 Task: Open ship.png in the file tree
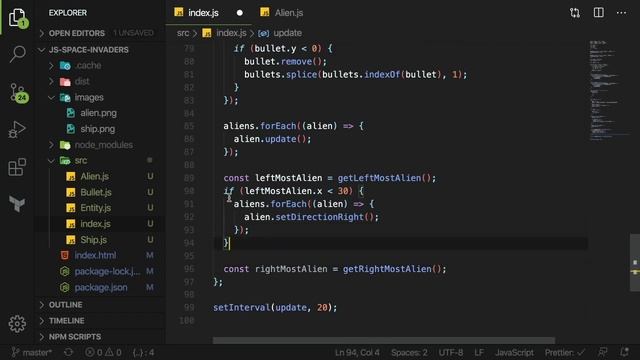pyautogui.click(x=97, y=129)
